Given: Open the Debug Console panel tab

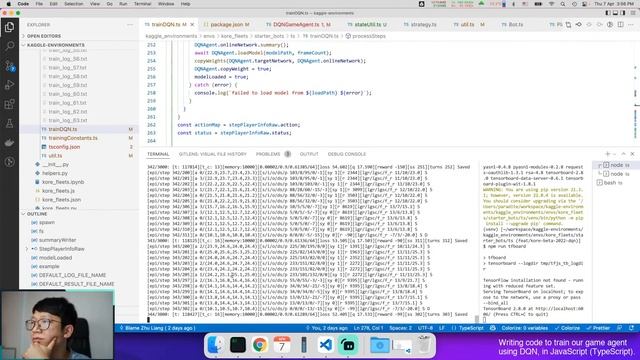Looking at the screenshot, I should click(x=347, y=154).
